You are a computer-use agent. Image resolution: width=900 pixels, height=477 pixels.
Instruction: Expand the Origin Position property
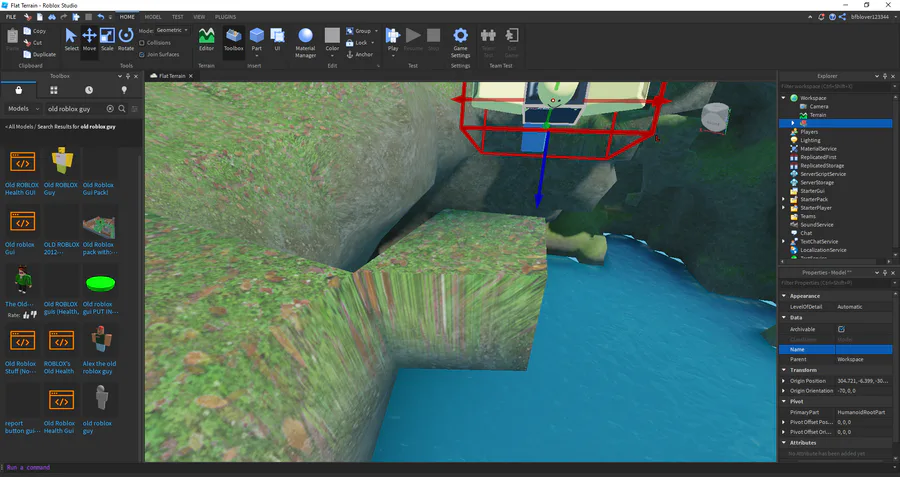coord(784,381)
